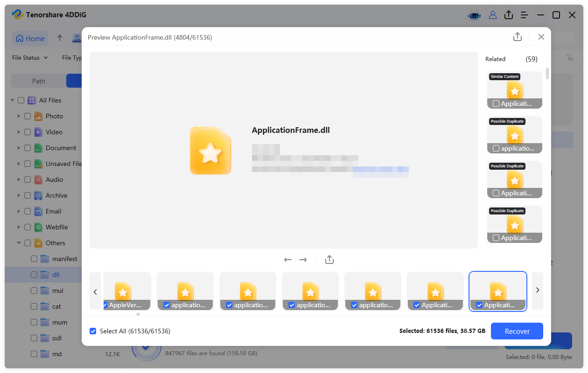Click the up arrow next to Home
The image size is (588, 373).
(60, 38)
